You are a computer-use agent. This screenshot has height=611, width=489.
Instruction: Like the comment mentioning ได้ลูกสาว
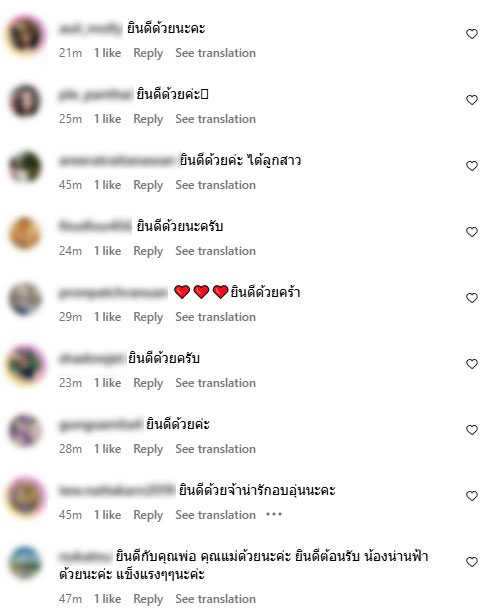pos(471,166)
